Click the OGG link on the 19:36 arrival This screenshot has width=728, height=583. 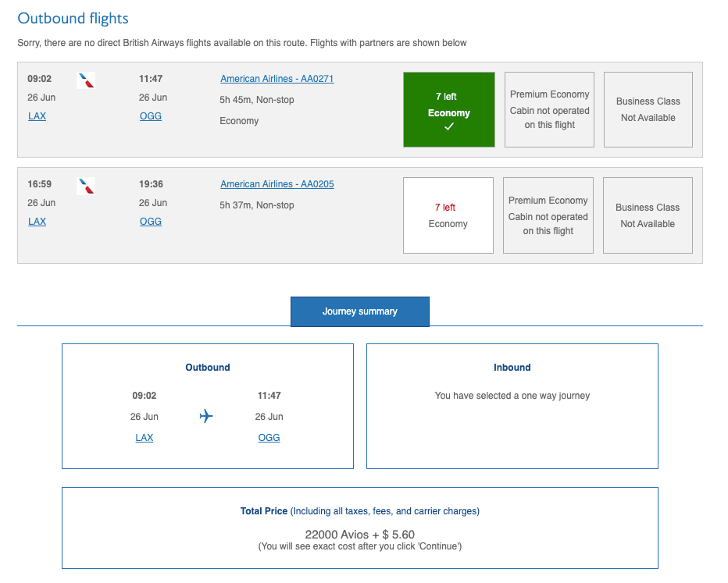(150, 222)
